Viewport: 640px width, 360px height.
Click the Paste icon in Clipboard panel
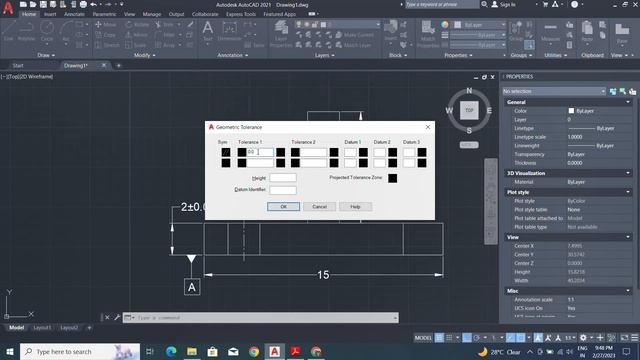click(x=587, y=31)
